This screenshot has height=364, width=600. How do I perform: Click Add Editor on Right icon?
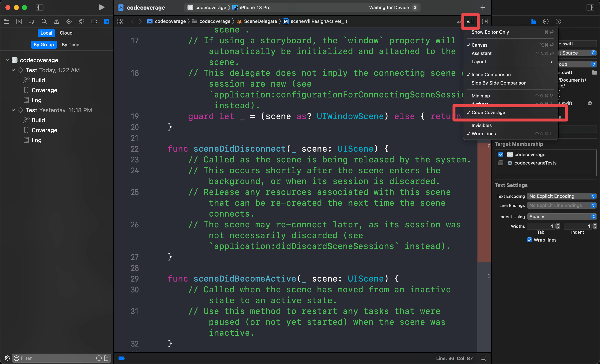[485, 21]
